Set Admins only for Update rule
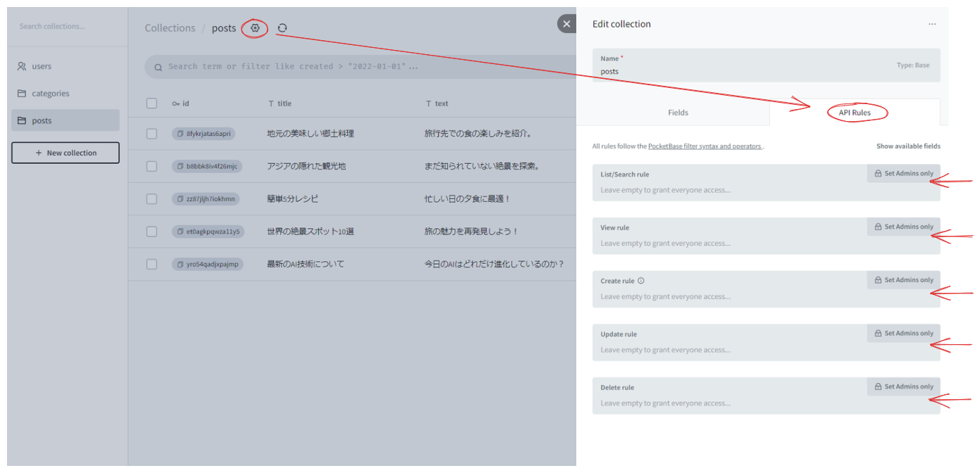980x473 pixels. 904,334
